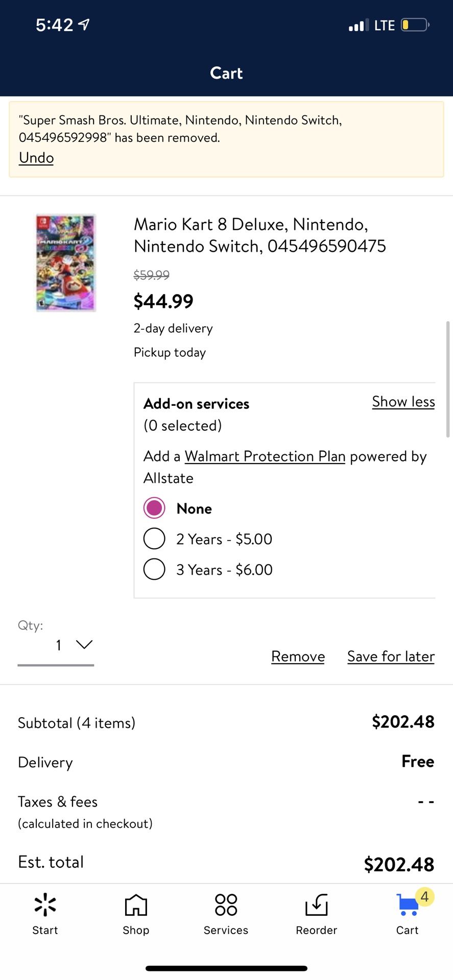453x980 pixels.
Task: Tap the location arrow beside the time
Action: 84,24
